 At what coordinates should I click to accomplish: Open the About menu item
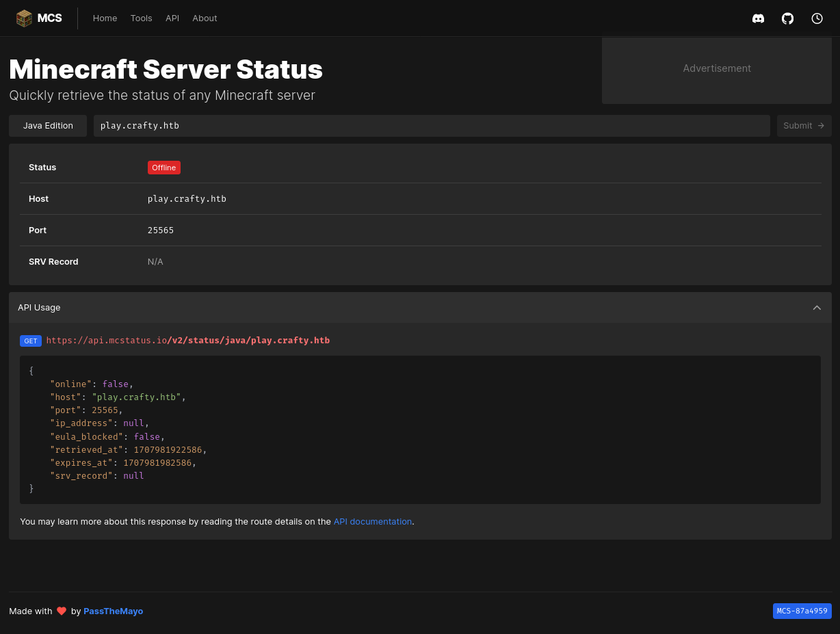pos(205,18)
